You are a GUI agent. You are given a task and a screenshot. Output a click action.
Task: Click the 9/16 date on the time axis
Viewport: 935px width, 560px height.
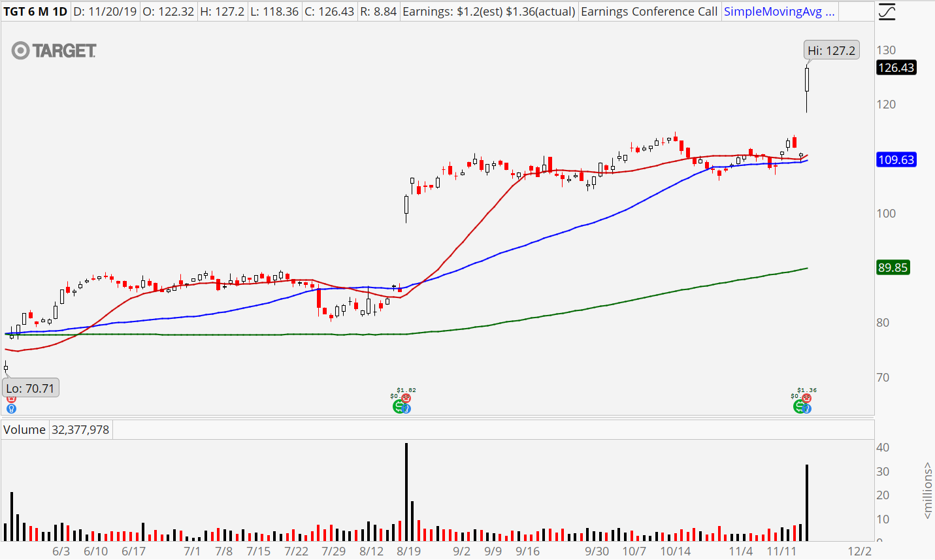point(527,551)
